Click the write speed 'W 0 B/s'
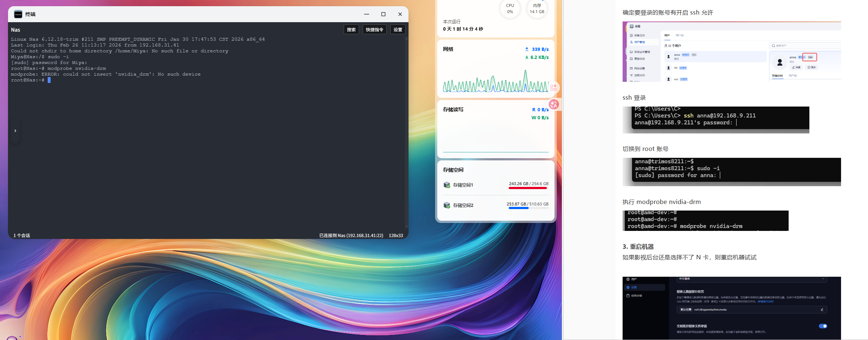868x340 pixels. tap(540, 117)
